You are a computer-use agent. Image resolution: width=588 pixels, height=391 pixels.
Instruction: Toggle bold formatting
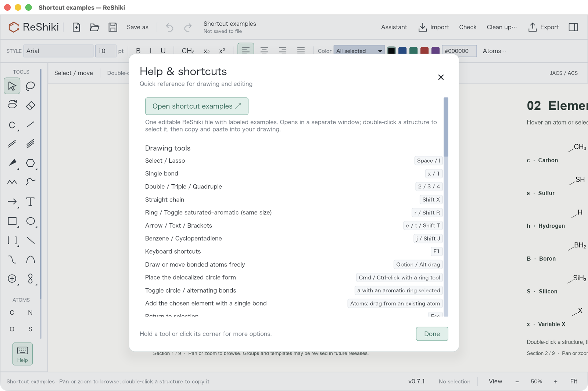pyautogui.click(x=138, y=51)
